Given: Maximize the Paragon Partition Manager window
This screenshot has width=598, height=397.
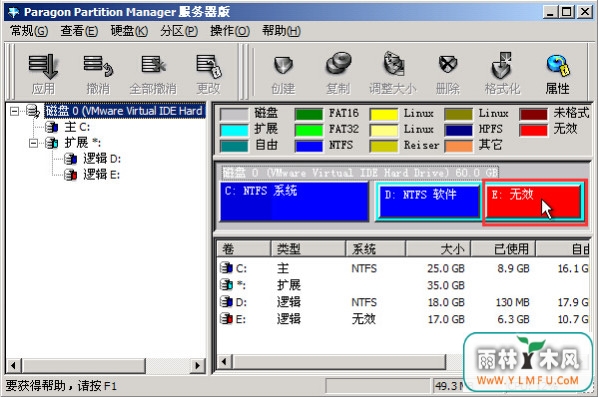Looking at the screenshot, I should click(566, 12).
